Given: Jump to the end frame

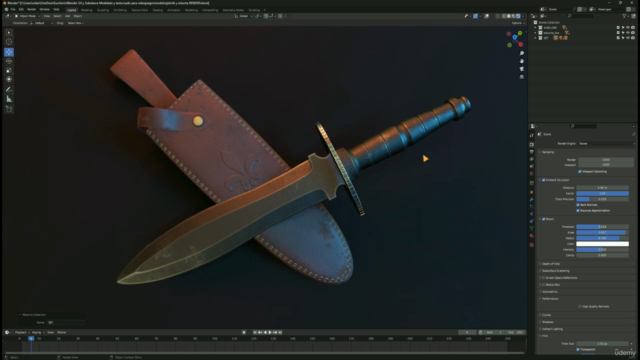Looking at the screenshot, I should point(280,333).
